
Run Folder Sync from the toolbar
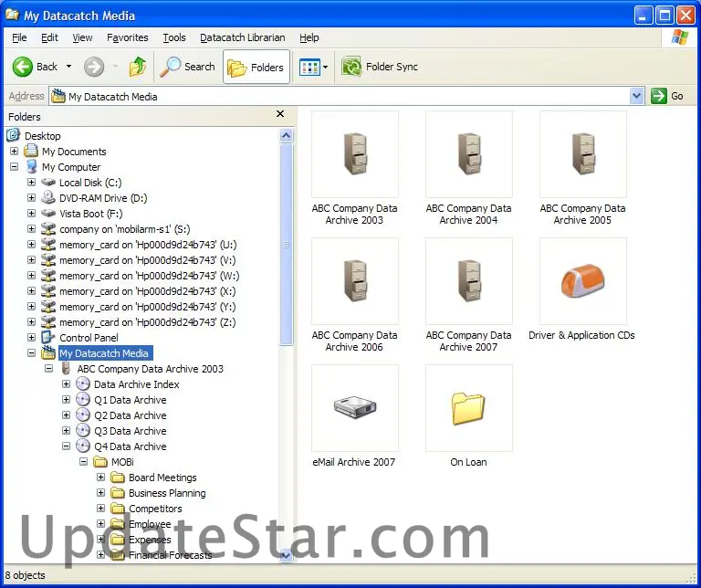tap(380, 67)
